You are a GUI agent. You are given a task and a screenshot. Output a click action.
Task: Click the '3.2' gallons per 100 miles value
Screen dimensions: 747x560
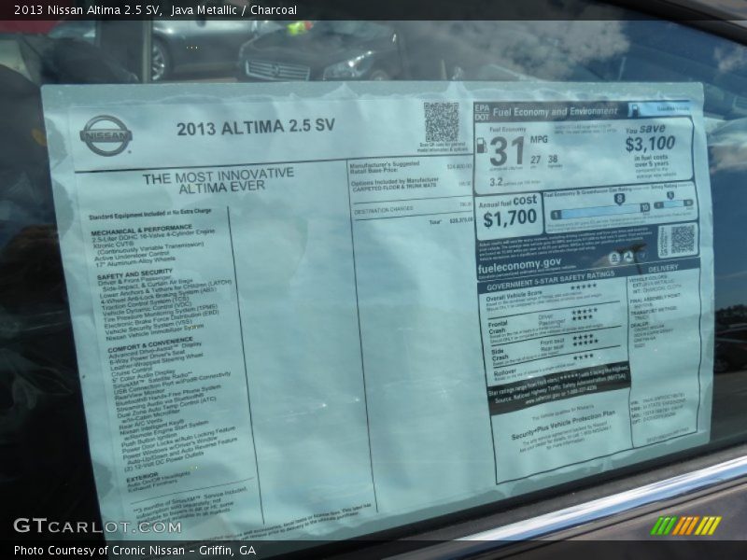496,182
